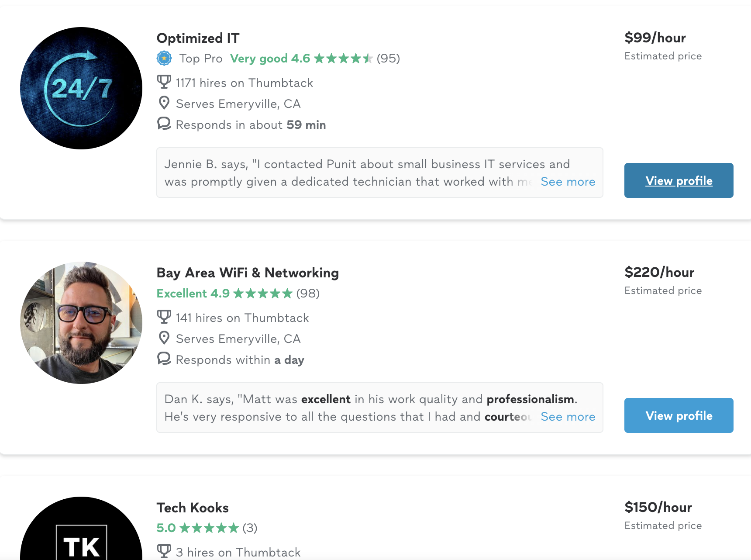
Task: View profile of Optimized IT
Action: (679, 180)
